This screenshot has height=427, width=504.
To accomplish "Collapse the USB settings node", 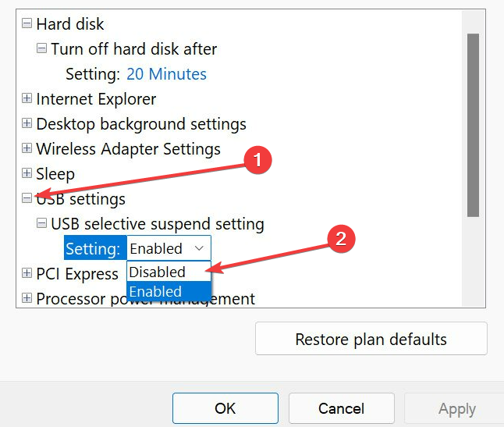I will coord(27,199).
